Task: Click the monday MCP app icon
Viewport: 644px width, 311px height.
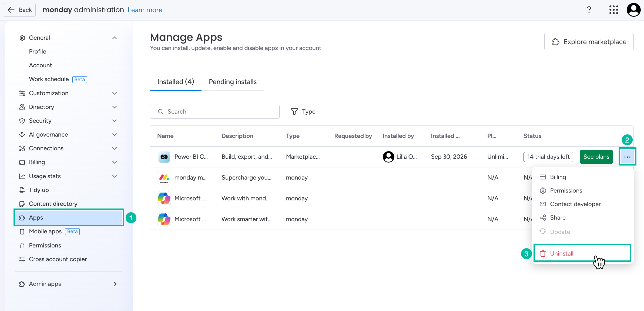Action: [164, 178]
